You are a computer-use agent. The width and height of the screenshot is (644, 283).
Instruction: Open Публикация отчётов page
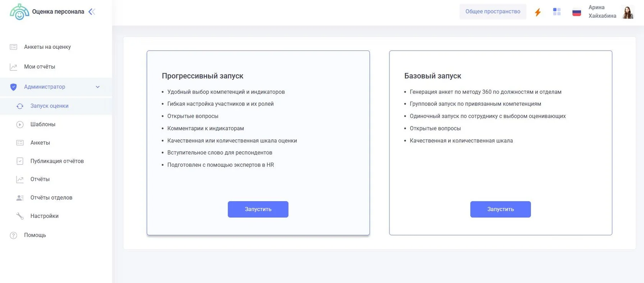click(57, 161)
